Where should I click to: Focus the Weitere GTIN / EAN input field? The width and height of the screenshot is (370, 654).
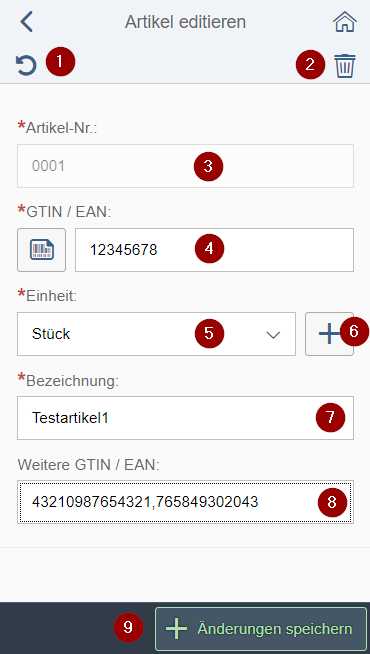coord(185,502)
